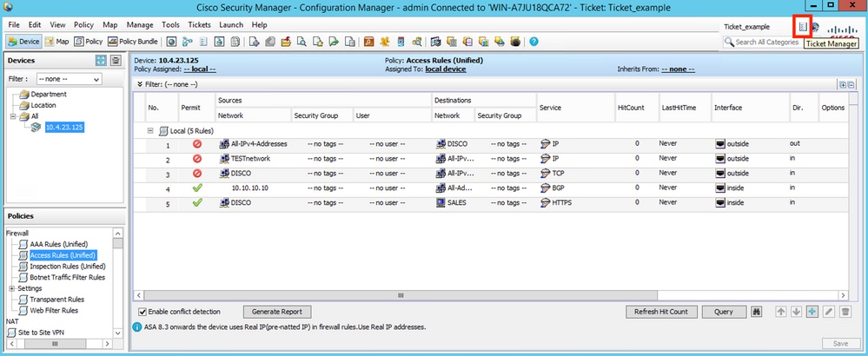The image size is (868, 356).
Task: Click the rules table horizontal scrollbar
Action: [401, 296]
